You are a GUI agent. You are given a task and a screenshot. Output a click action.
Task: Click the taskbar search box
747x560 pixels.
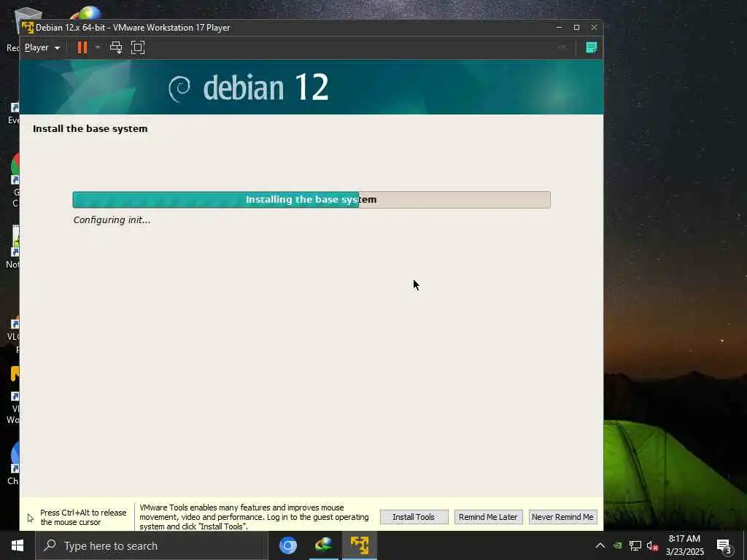point(152,545)
